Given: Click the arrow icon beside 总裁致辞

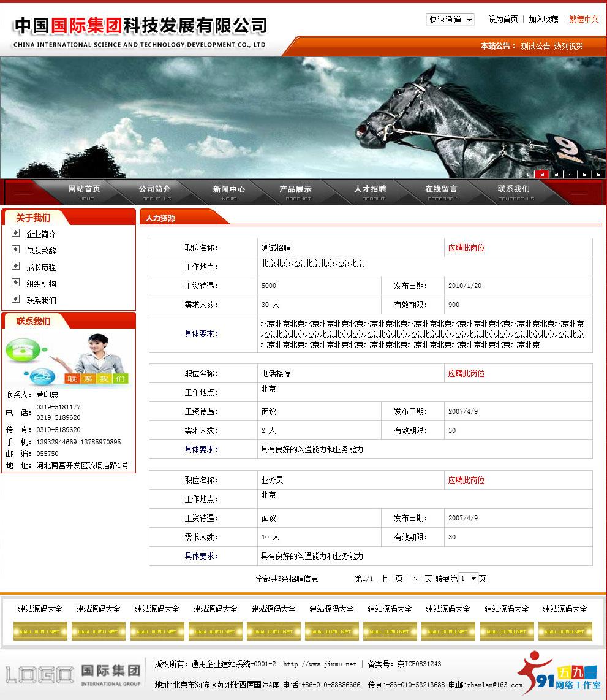Looking at the screenshot, I should point(16,250).
